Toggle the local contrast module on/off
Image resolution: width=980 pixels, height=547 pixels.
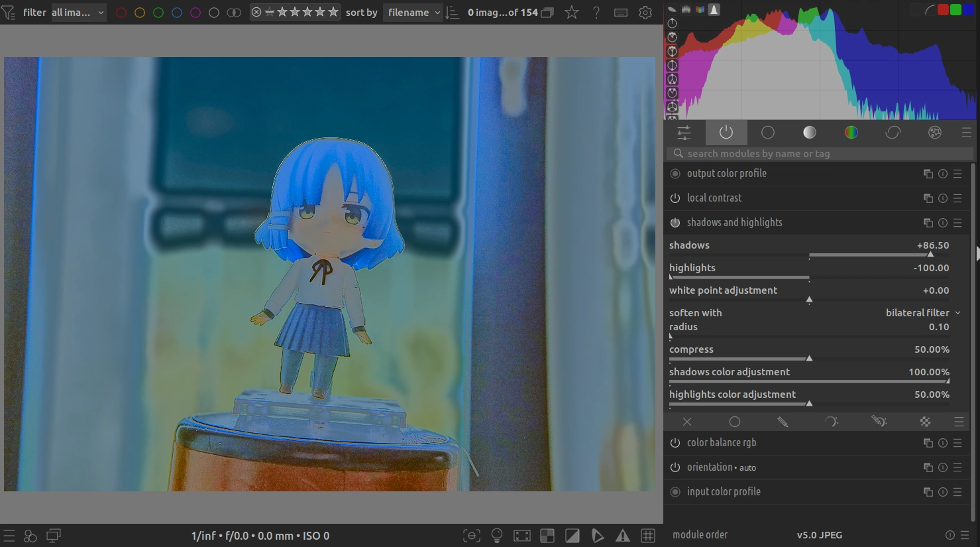pos(675,198)
